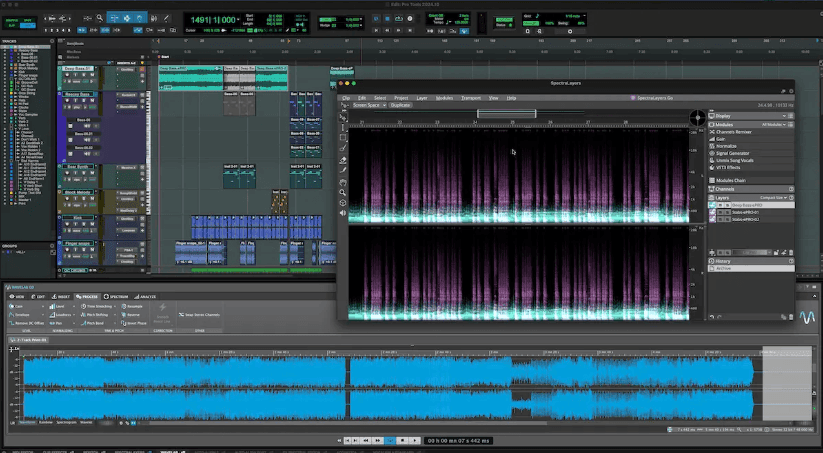Select the Eraser tool in SpectraLayers

point(343,159)
